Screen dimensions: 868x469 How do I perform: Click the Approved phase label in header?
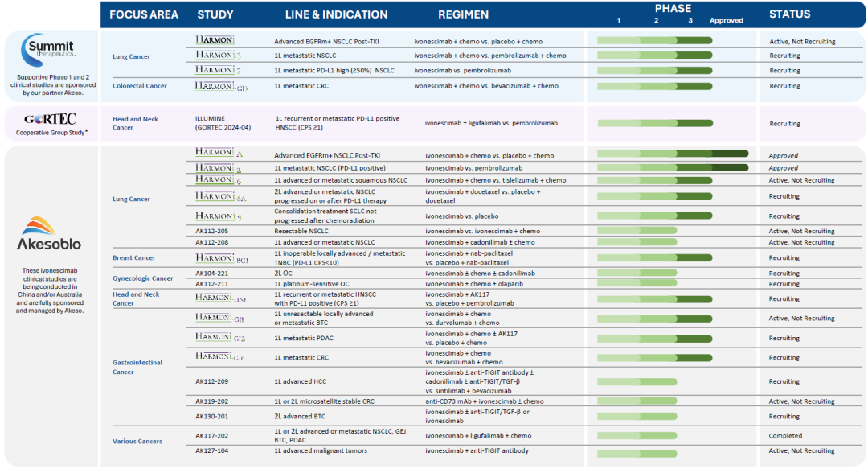[x=727, y=20]
